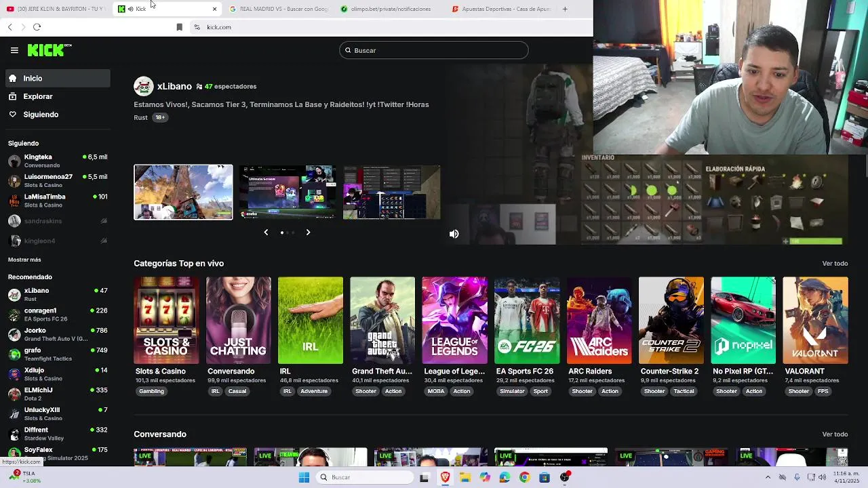
Task: Click the Casual tag under Conversando
Action: 237,391
